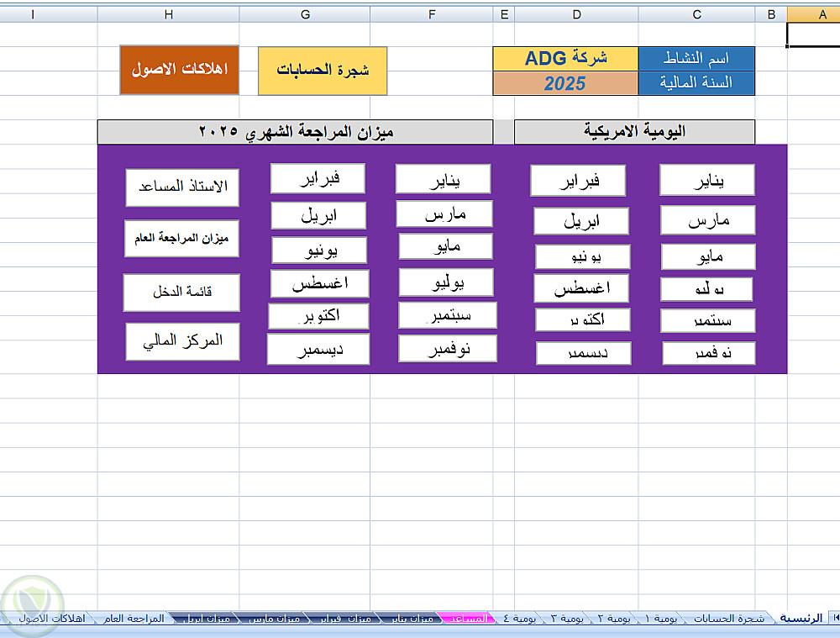Switch to the يومية ١ sheet tab

660,618
